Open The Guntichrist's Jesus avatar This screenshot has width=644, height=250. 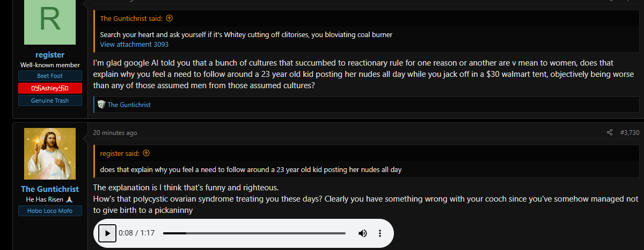click(50, 154)
